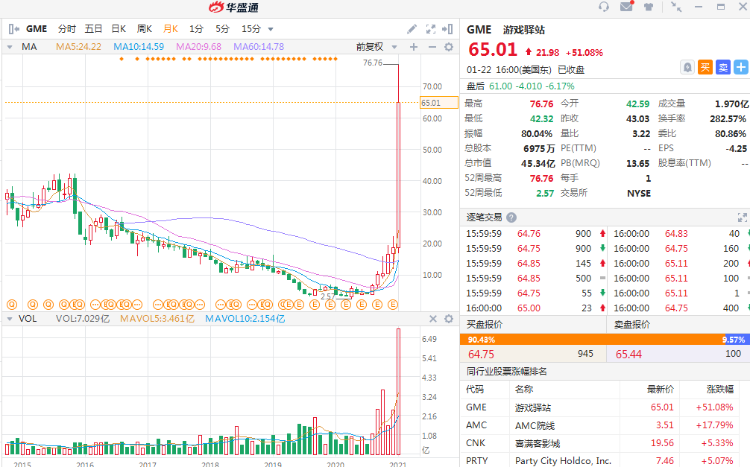Set a price alert bell icon
The width and height of the screenshot is (750, 467).
tap(687, 67)
